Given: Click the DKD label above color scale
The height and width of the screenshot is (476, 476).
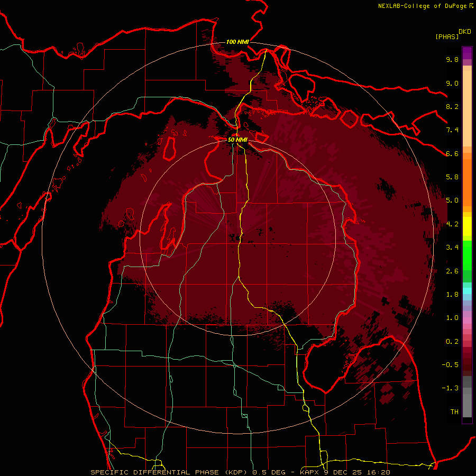Looking at the screenshot, I should (x=465, y=32).
